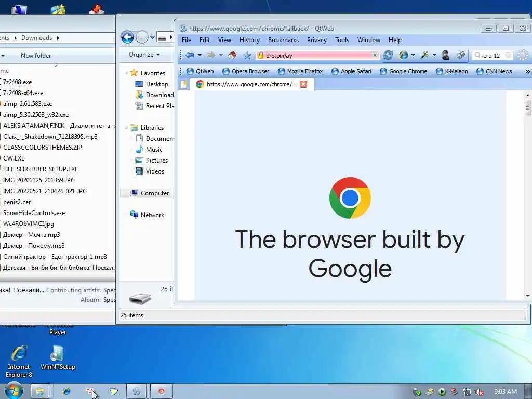
Task: Click the QtWeb address bar field
Action: 317,55
